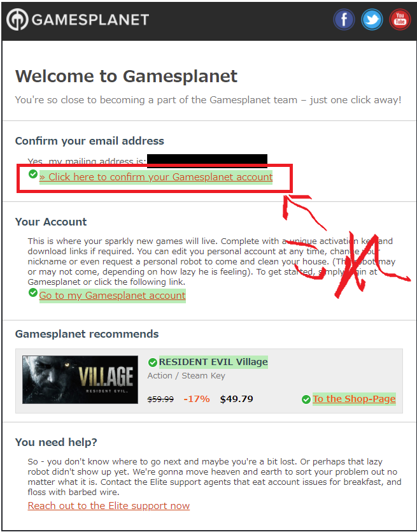Visit To the Shop-Page link
The height and width of the screenshot is (532, 417).
354,399
